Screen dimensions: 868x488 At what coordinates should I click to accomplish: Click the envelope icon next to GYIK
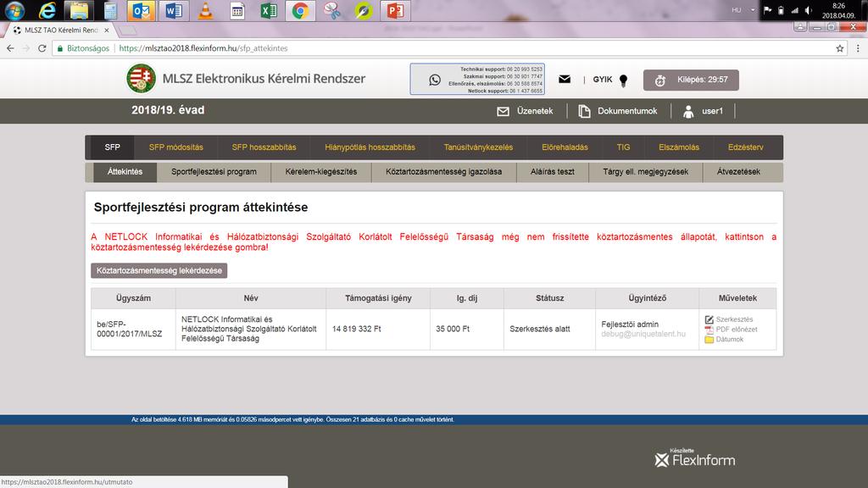565,79
